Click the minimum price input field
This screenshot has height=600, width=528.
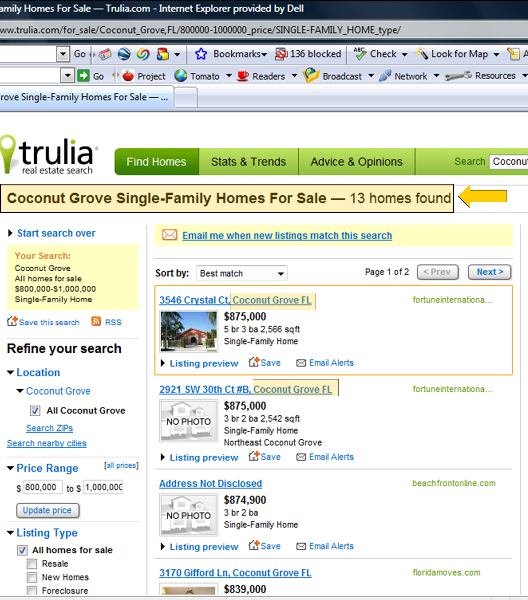click(x=42, y=487)
